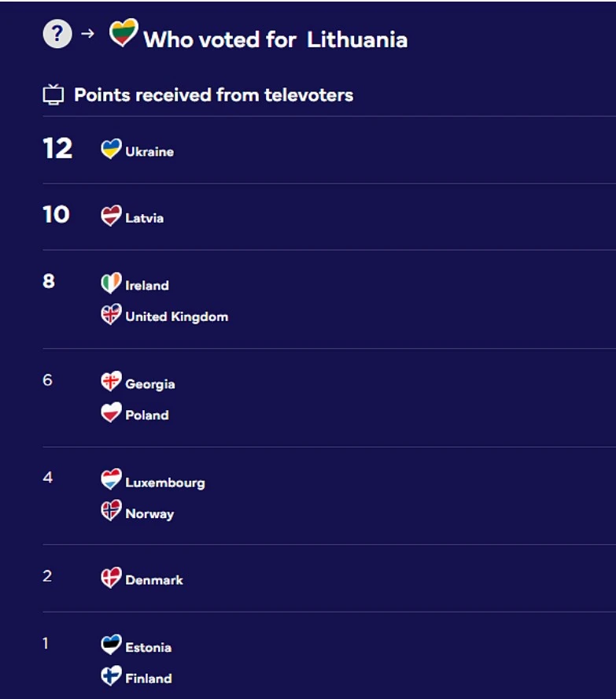Screen dimensions: 616x699
Task: Click the Who voted for Lithuania heading
Action: point(275,39)
